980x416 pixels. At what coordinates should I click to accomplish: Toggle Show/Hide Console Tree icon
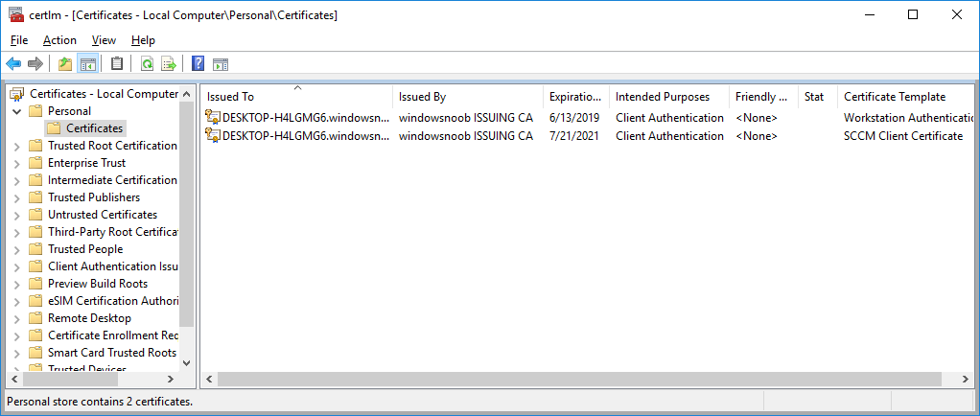[x=87, y=63]
